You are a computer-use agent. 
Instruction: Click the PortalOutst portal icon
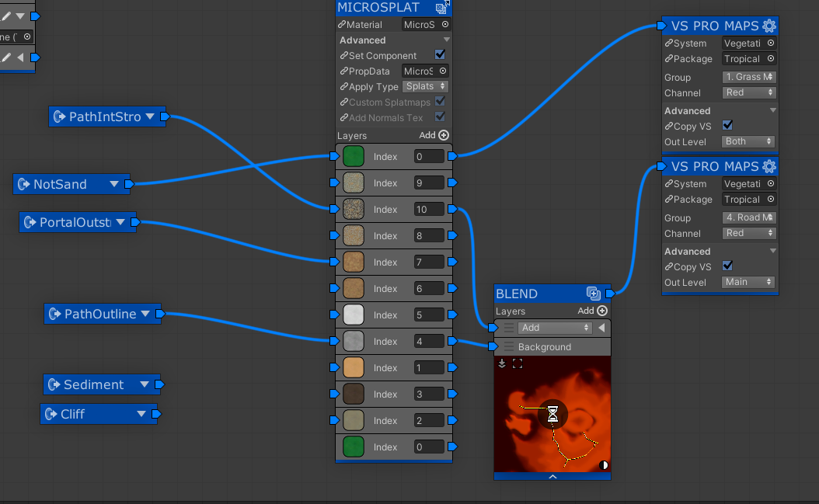[30, 222]
